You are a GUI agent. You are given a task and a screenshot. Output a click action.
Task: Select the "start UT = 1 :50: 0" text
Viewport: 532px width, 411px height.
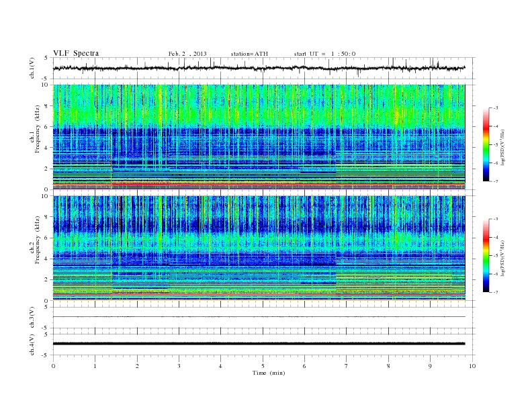pyautogui.click(x=324, y=54)
